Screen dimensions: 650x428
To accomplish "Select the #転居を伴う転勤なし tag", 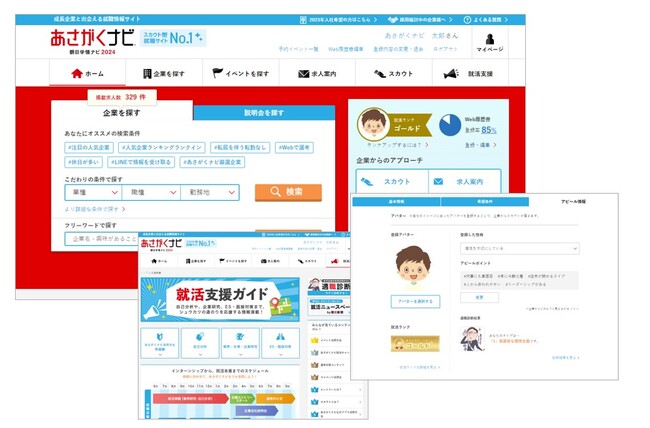I will pyautogui.click(x=240, y=147).
